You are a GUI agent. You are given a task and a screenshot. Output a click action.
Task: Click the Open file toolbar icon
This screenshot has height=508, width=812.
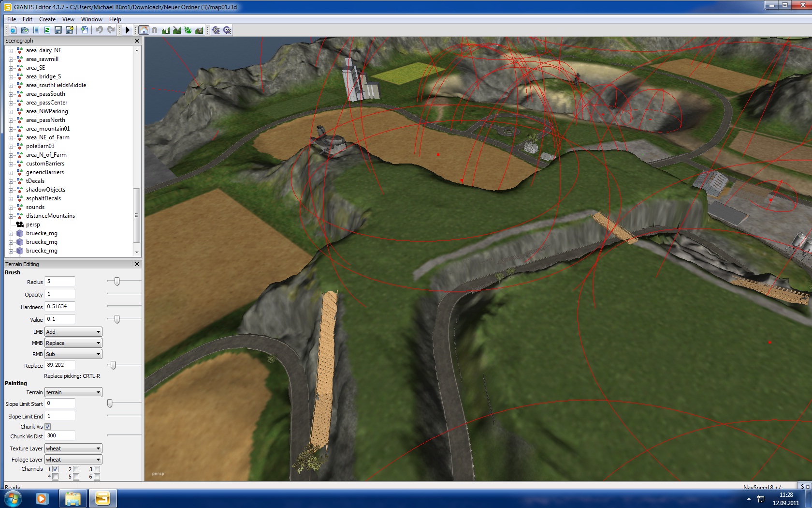25,30
